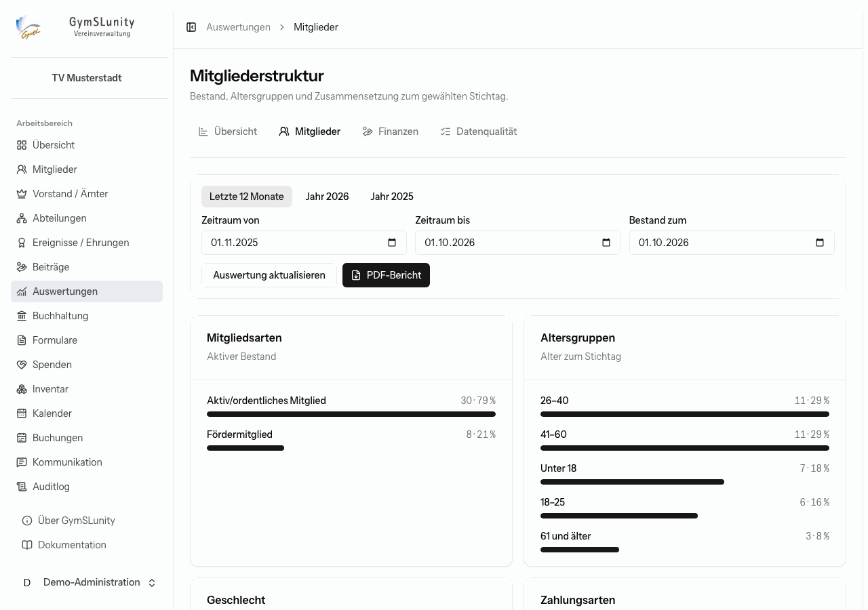Navigate to Spenden
868x610 pixels.
point(87,365)
